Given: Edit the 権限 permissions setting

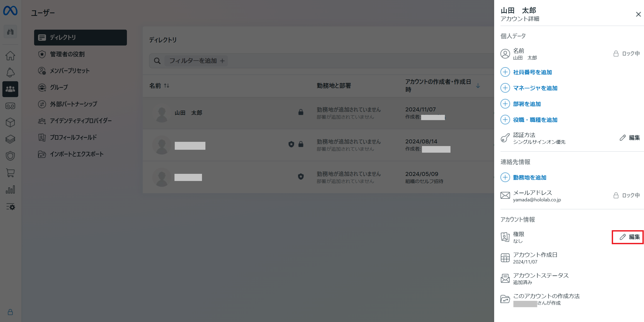Looking at the screenshot, I should pos(630,237).
